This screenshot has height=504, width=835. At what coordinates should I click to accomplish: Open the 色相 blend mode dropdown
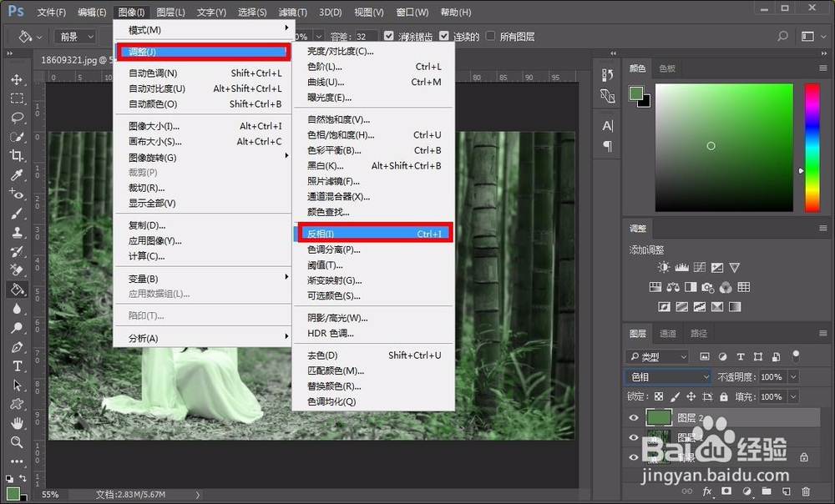(x=668, y=377)
